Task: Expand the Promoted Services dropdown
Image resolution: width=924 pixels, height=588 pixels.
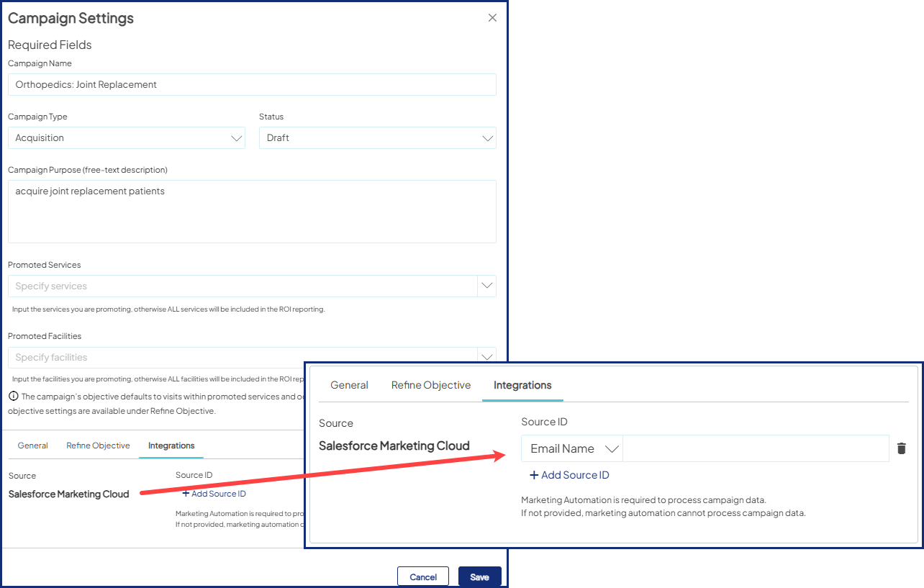Action: click(487, 286)
